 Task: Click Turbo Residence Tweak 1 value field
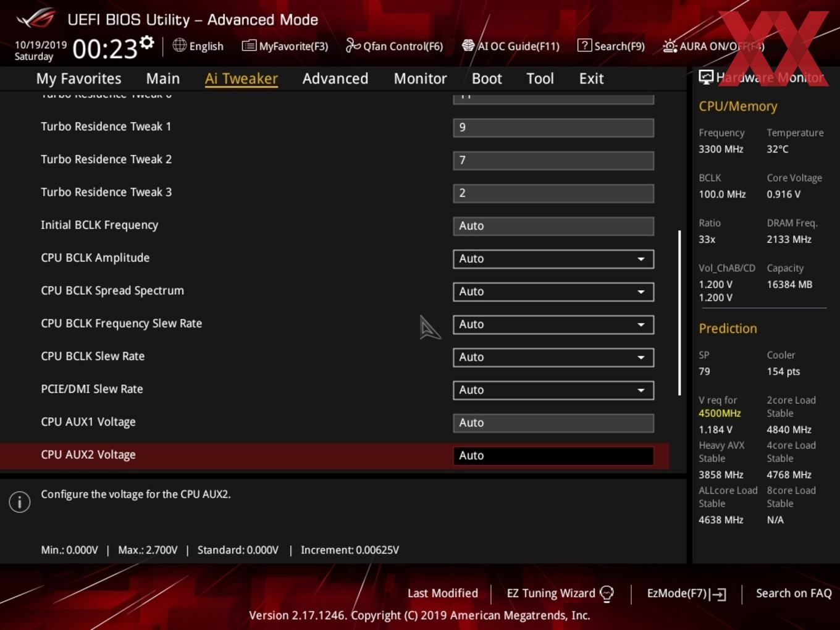(x=553, y=128)
